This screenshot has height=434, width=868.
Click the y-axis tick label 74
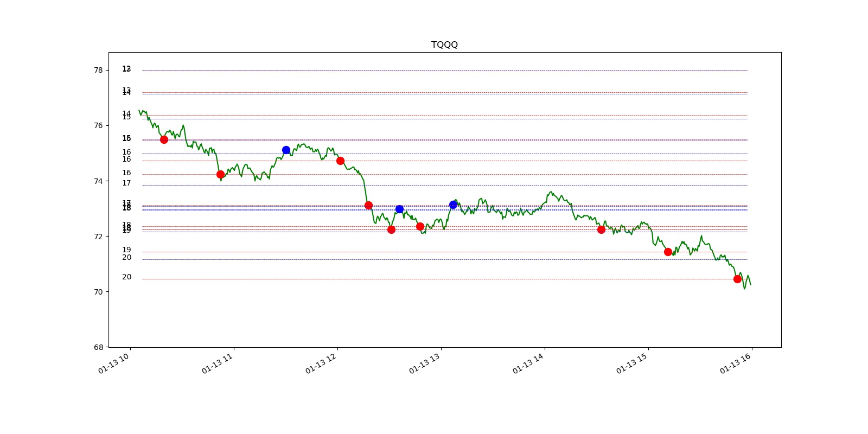pos(98,181)
